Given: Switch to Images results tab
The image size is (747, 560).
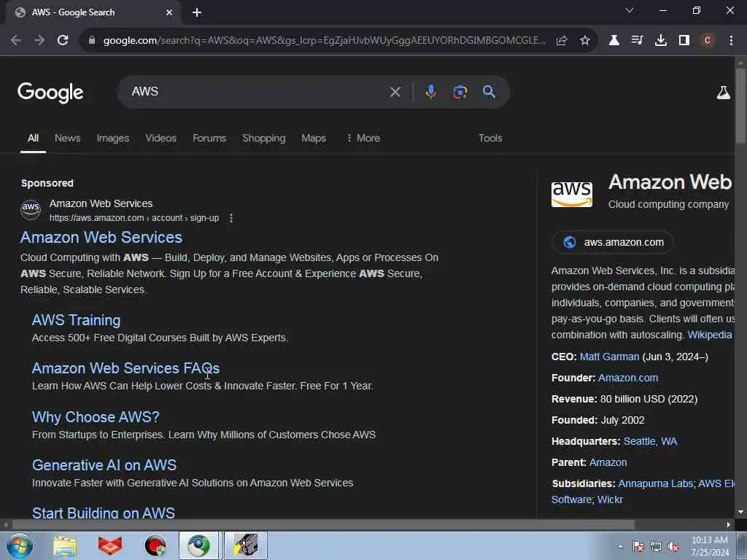Looking at the screenshot, I should coord(113,138).
